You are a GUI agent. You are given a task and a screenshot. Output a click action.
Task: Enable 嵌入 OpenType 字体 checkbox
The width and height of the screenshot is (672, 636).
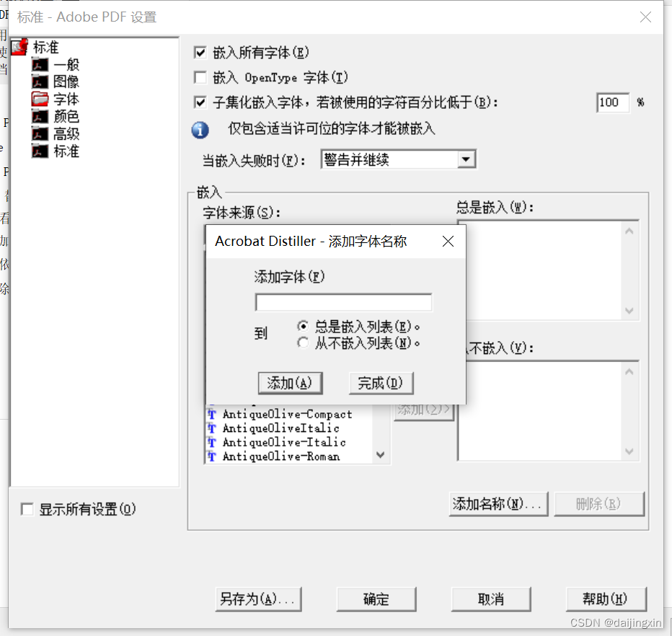point(200,78)
